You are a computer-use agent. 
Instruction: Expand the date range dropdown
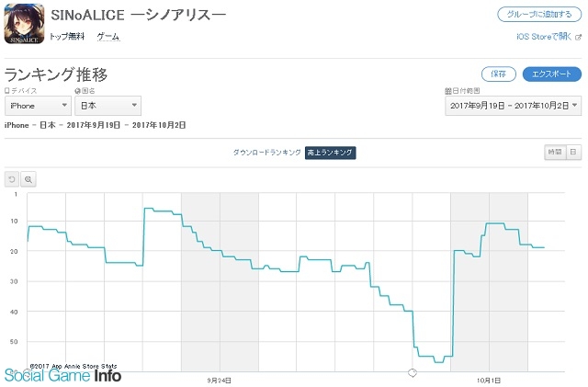(513, 106)
